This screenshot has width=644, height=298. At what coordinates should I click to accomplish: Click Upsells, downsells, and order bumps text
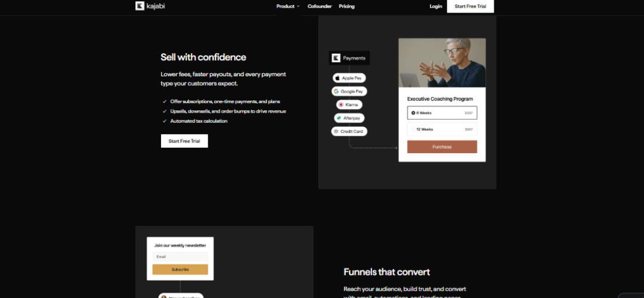[228, 111]
